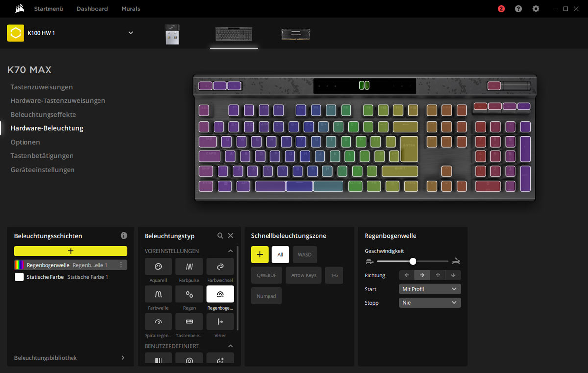The image size is (588, 373).
Task: Click the Corsair sails logo
Action: pyautogui.click(x=19, y=9)
